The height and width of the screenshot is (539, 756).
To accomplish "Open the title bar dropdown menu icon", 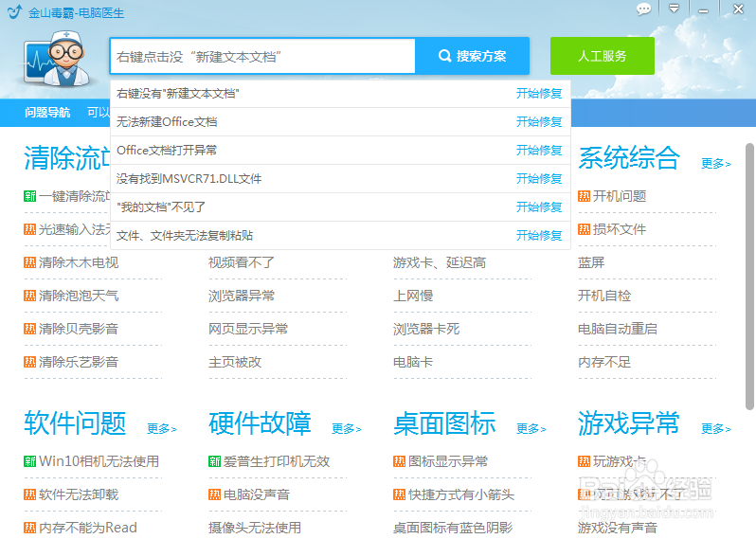I will [x=674, y=9].
